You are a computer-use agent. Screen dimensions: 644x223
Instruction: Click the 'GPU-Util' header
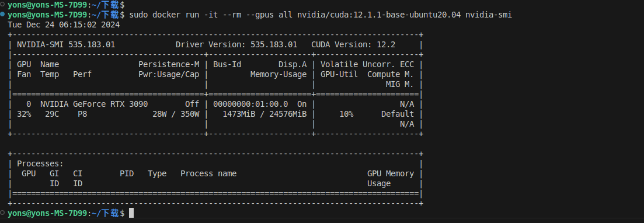tap(339, 74)
